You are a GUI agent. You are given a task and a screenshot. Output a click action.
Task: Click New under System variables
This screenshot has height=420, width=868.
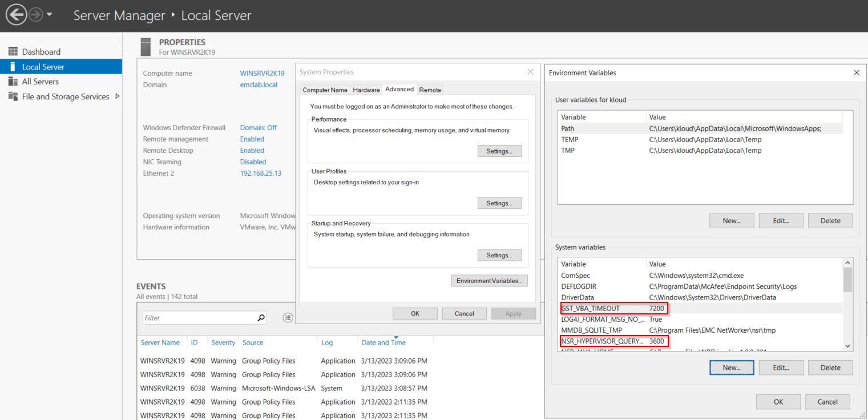point(732,367)
